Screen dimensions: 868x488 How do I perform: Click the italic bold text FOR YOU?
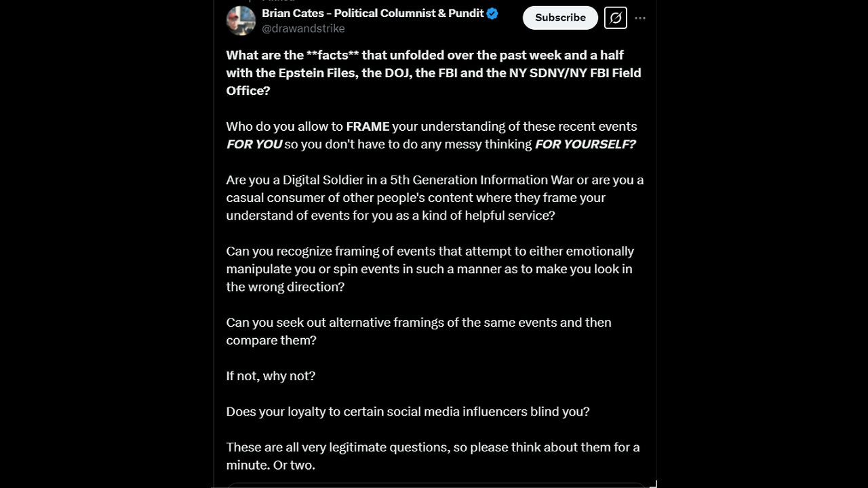[254, 144]
